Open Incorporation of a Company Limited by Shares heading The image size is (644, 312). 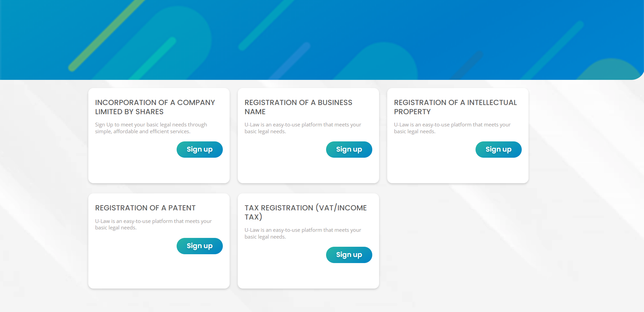pyautogui.click(x=155, y=107)
